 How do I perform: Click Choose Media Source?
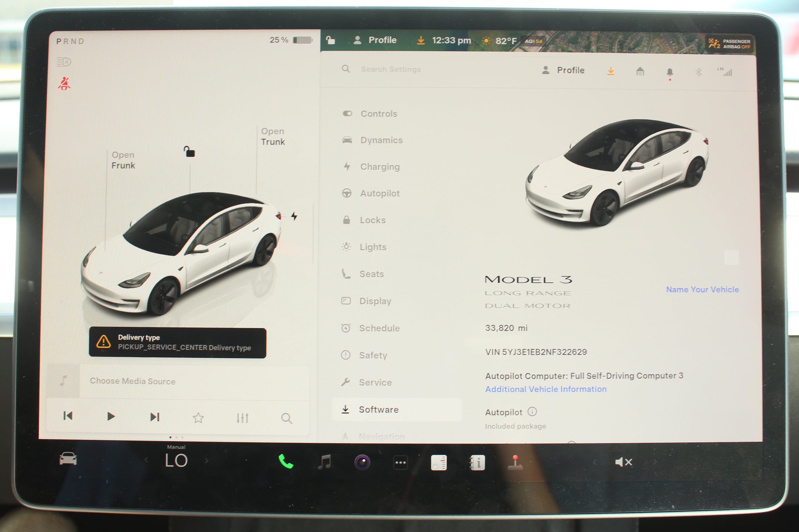pos(132,381)
